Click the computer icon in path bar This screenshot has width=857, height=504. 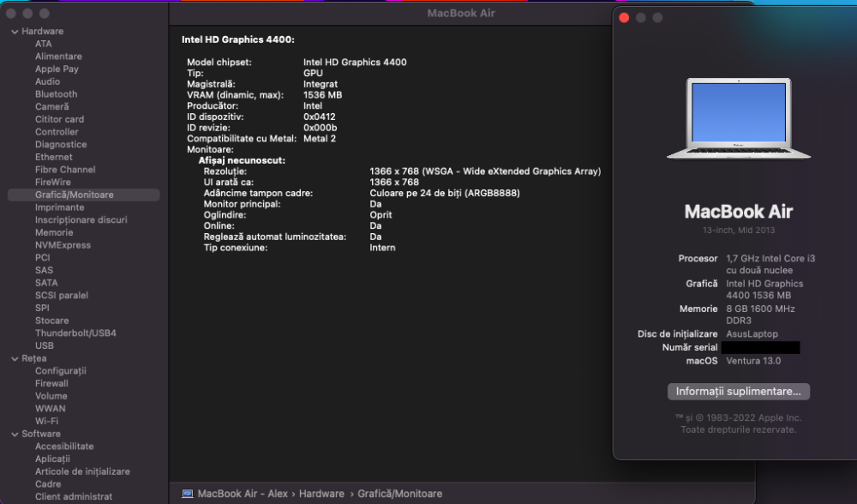pyautogui.click(x=188, y=494)
